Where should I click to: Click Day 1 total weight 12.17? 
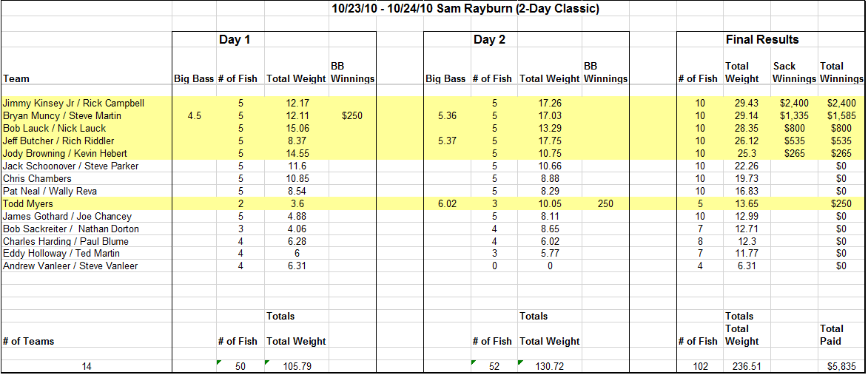pos(297,103)
